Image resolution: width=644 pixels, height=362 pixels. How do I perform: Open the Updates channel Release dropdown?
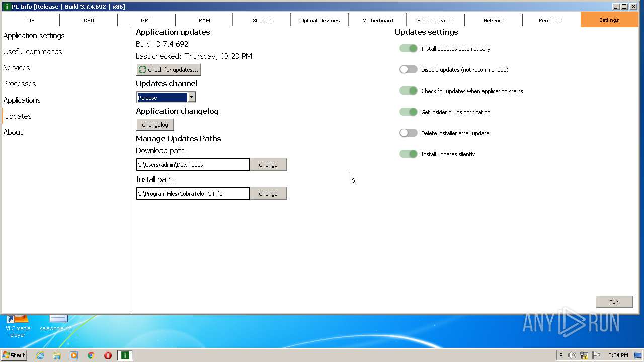click(x=166, y=97)
